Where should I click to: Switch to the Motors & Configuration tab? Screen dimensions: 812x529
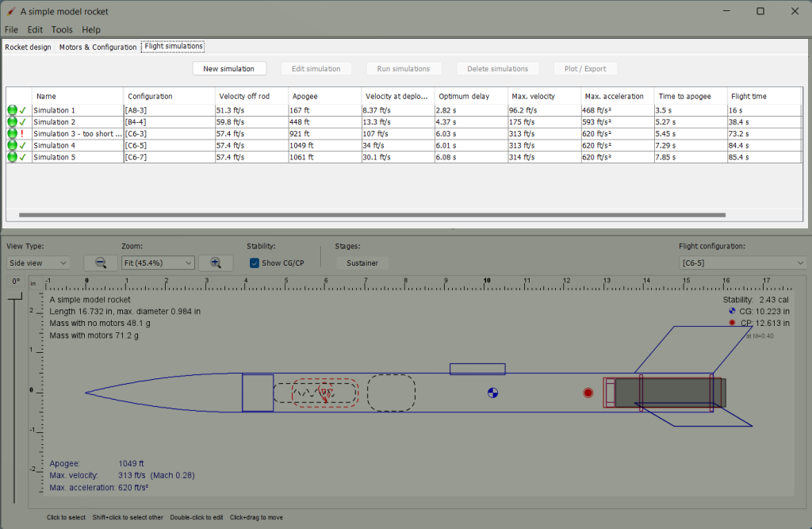[98, 47]
